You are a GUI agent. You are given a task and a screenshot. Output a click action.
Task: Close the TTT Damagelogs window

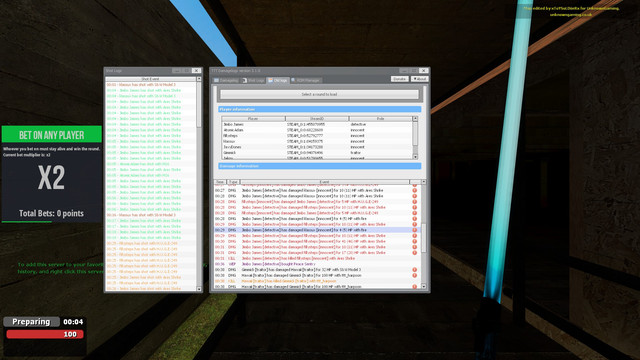tap(424, 71)
